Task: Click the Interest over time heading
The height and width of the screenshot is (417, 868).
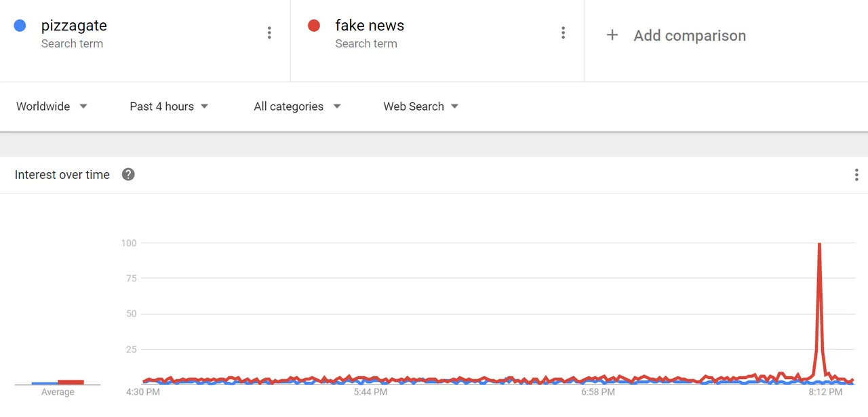Action: 62,174
